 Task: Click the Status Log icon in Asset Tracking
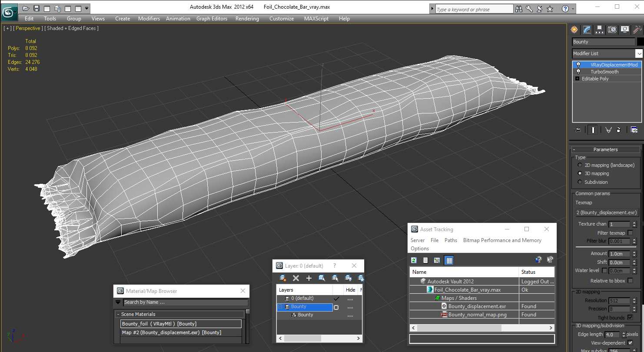click(425, 260)
